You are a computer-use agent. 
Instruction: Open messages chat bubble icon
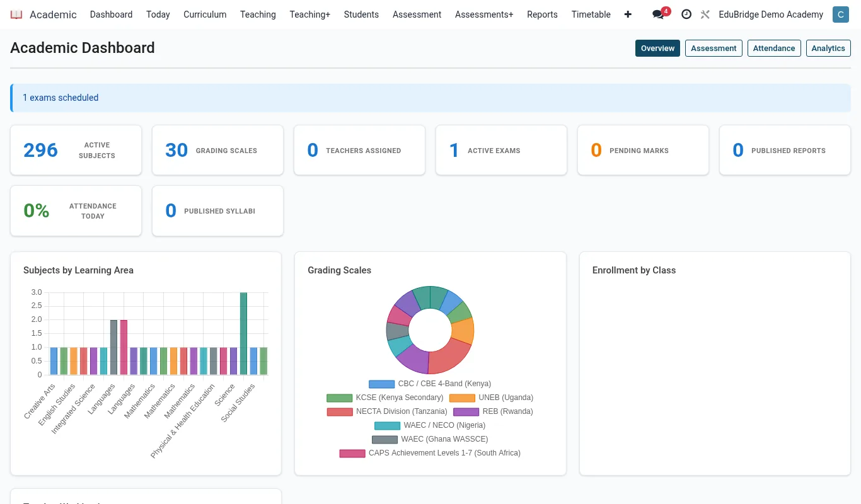659,14
